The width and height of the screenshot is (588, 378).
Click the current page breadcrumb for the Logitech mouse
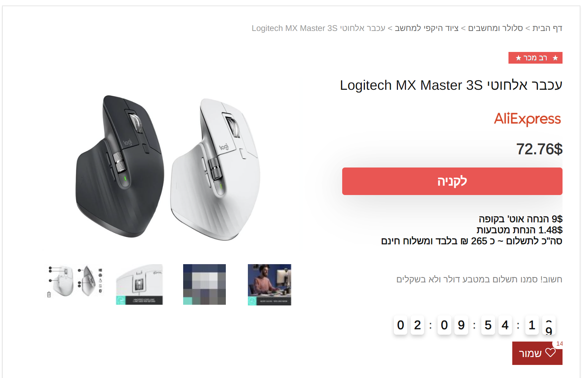point(318,28)
